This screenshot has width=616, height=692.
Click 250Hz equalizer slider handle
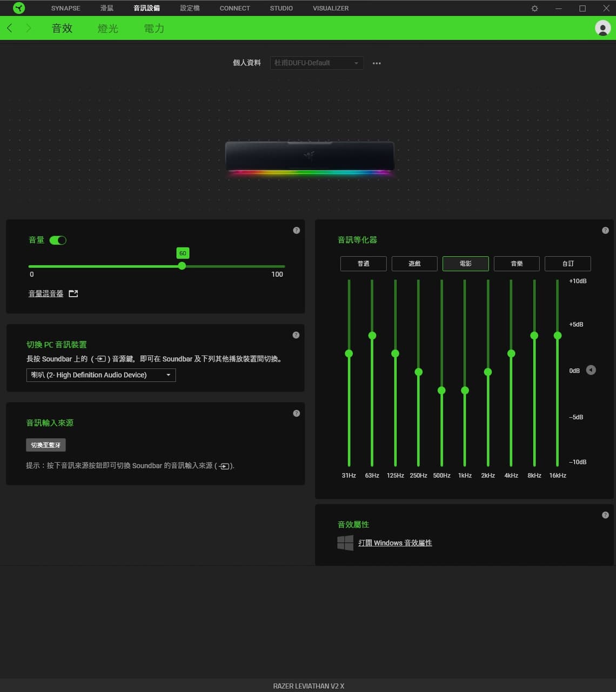tap(418, 372)
